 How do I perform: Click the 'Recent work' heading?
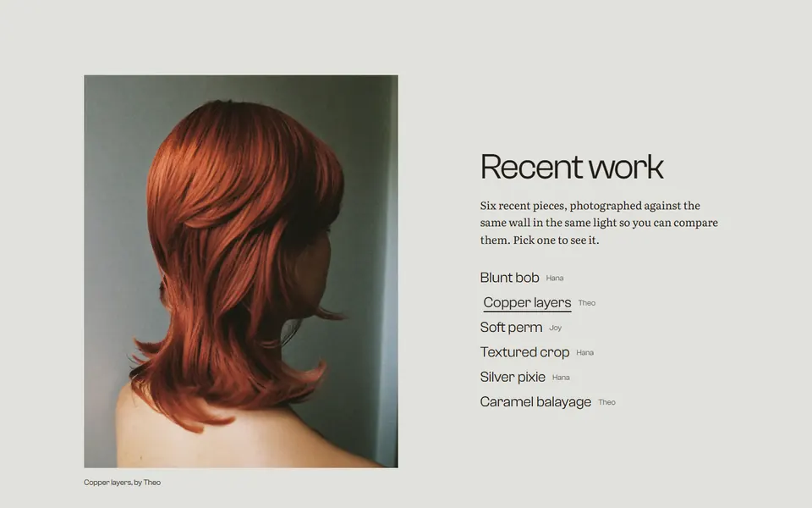572,167
